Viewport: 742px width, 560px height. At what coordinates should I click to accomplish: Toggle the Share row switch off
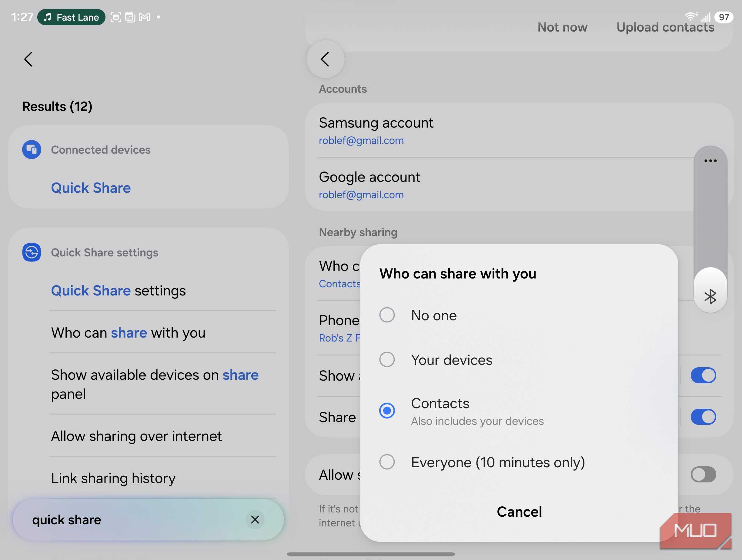point(704,417)
